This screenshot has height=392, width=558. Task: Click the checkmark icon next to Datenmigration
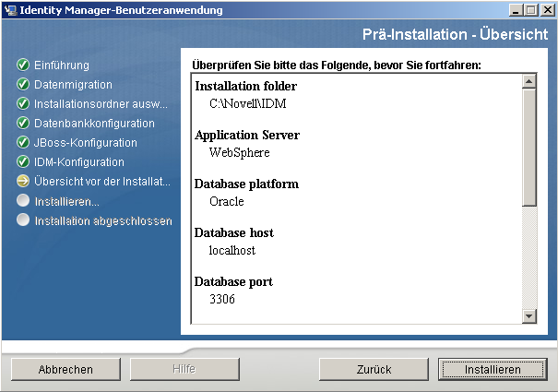(23, 85)
